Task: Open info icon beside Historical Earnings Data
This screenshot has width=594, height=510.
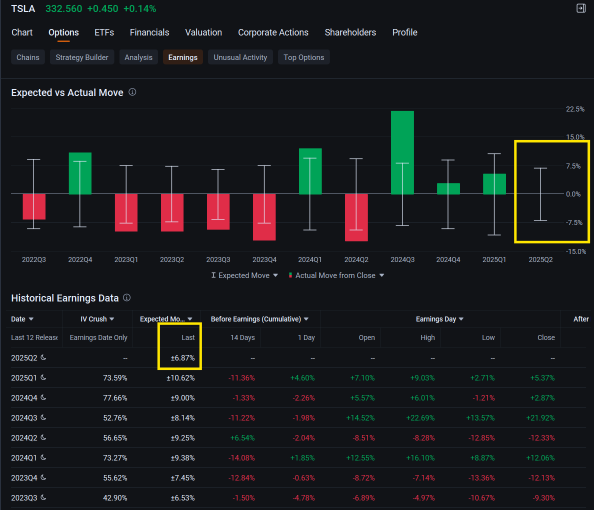Action: click(x=127, y=298)
